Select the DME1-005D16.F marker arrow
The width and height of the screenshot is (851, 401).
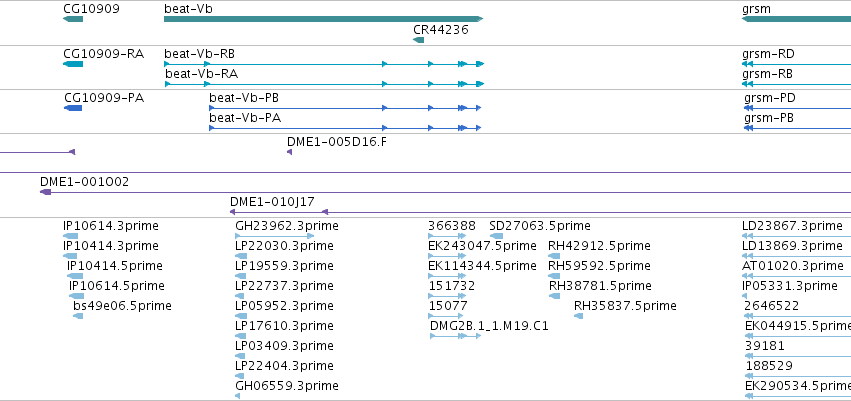point(289,152)
